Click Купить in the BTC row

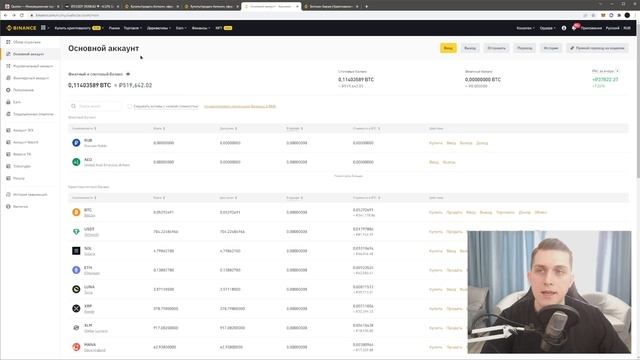(x=436, y=212)
